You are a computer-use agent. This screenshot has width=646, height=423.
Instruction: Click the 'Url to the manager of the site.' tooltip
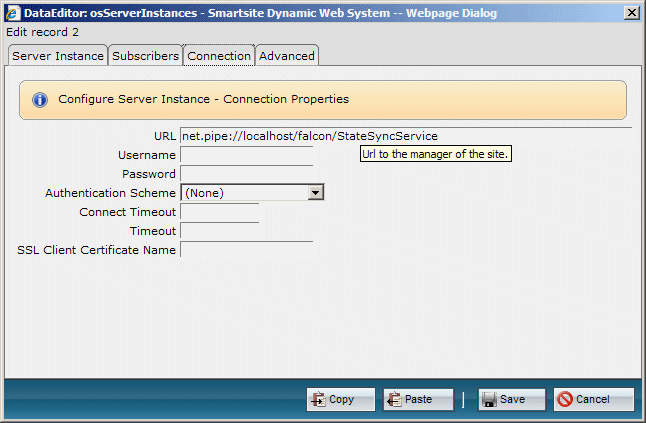(435, 154)
